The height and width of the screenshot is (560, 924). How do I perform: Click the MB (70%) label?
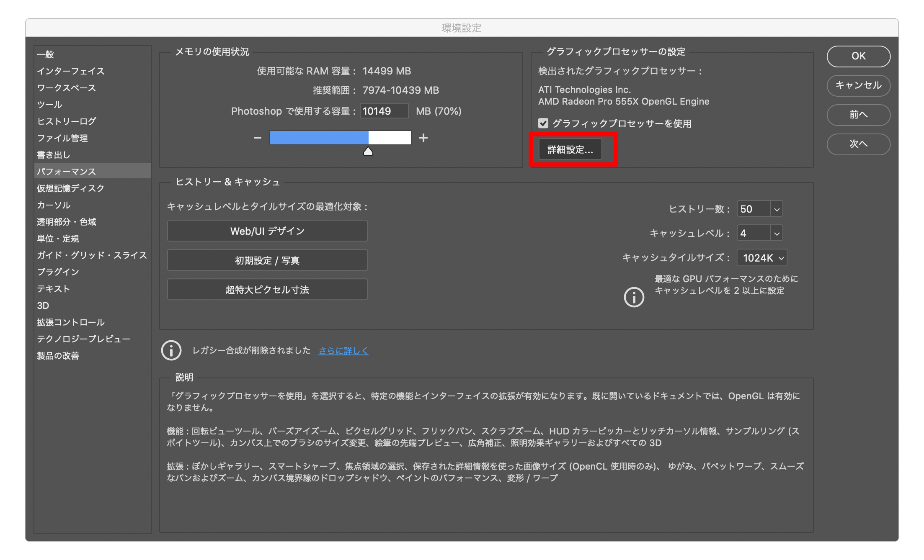click(x=439, y=111)
